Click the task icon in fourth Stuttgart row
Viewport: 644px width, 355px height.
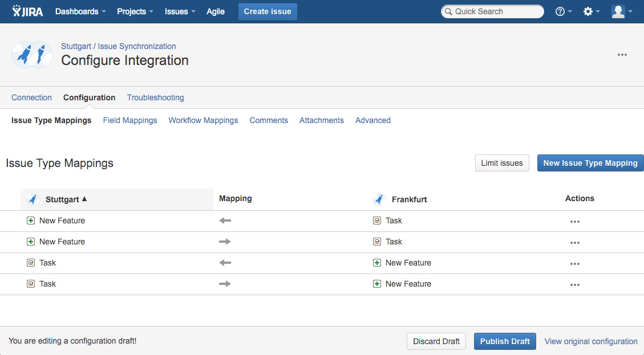point(31,284)
